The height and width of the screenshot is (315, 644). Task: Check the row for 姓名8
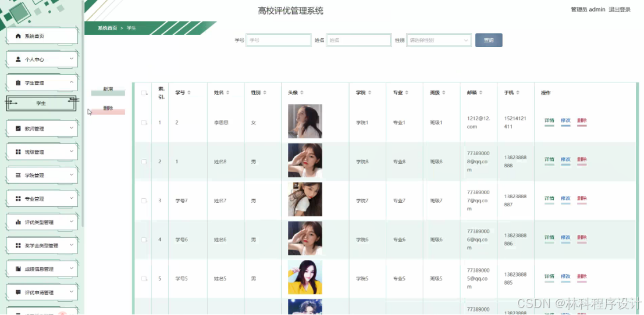(x=144, y=162)
